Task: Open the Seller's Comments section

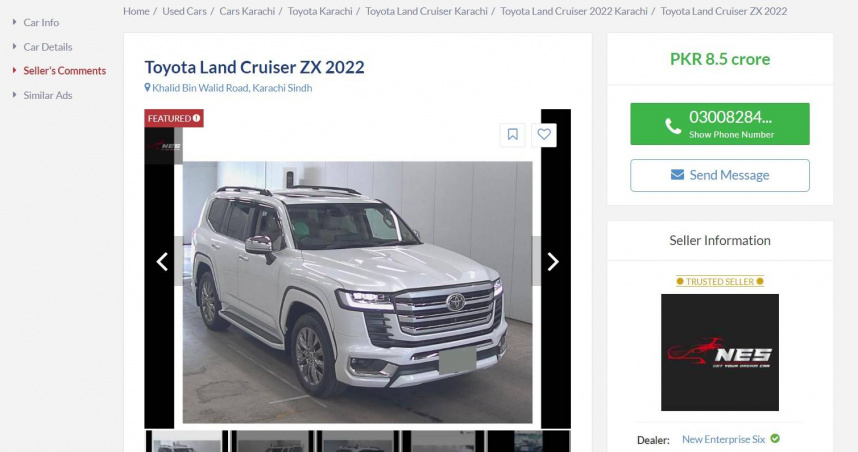Action: (65, 71)
